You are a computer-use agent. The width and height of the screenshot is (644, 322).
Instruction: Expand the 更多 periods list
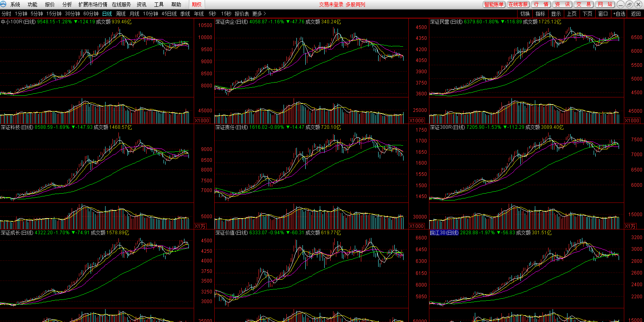(259, 14)
